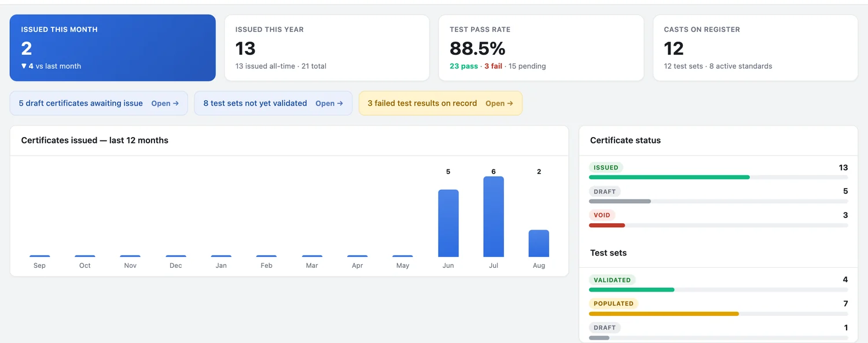Select the Test Pass Rate card
The height and width of the screenshot is (343, 868).
(x=541, y=48)
